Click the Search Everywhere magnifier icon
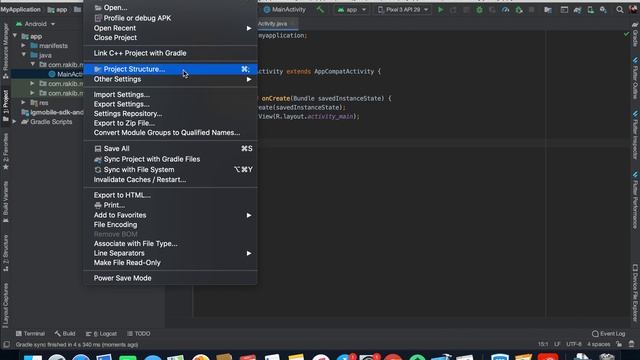Image resolution: width=640 pixels, height=360 pixels. pos(620,9)
